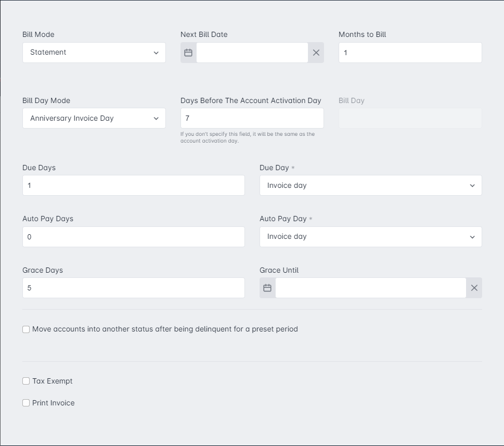Viewport: 504px width, 446px height.
Task: Clear the Grace Until date with X
Action: point(474,288)
